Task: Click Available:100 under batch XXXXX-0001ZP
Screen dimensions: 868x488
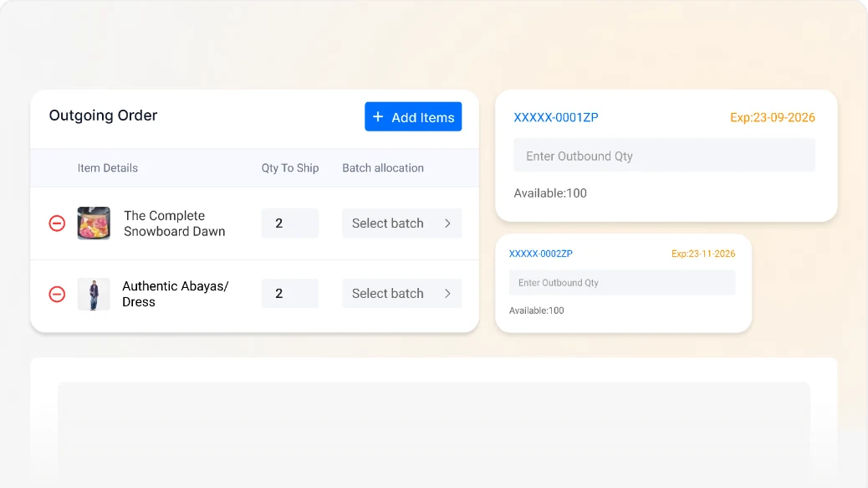Action: [x=550, y=193]
